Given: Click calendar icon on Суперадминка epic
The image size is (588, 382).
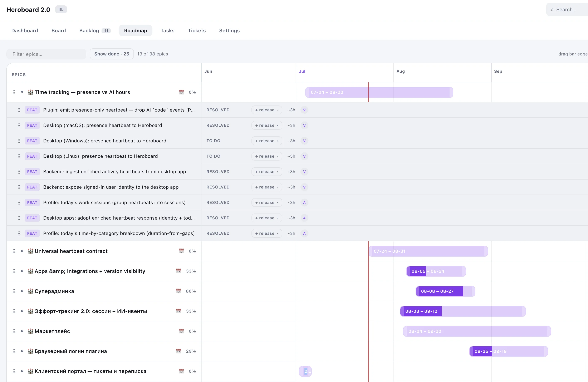Looking at the screenshot, I should (178, 291).
